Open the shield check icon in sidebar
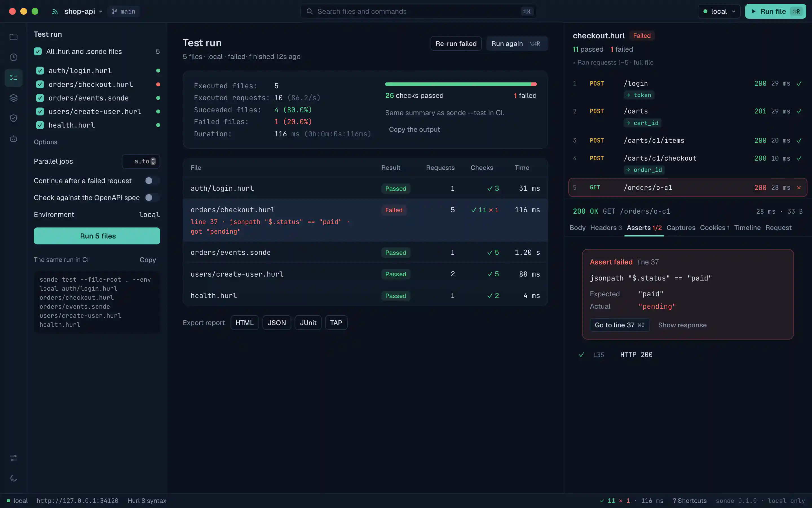The width and height of the screenshot is (812, 508). (x=14, y=118)
